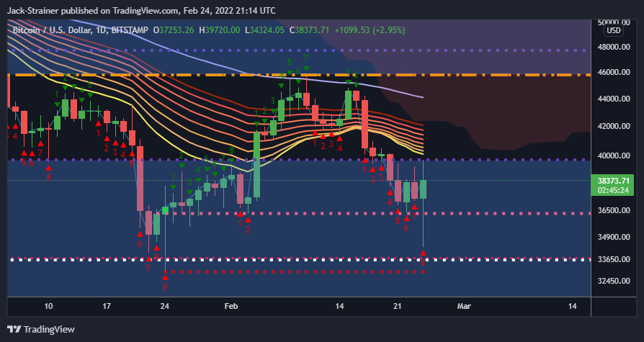Click the high value H39720.00
The height and width of the screenshot is (342, 644).
pyautogui.click(x=219, y=30)
